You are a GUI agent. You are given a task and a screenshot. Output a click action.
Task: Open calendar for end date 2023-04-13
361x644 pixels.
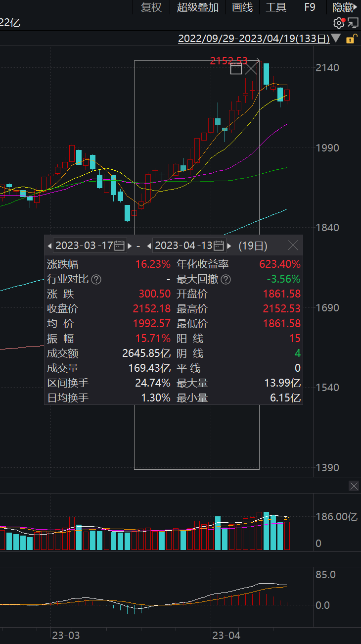(220, 245)
